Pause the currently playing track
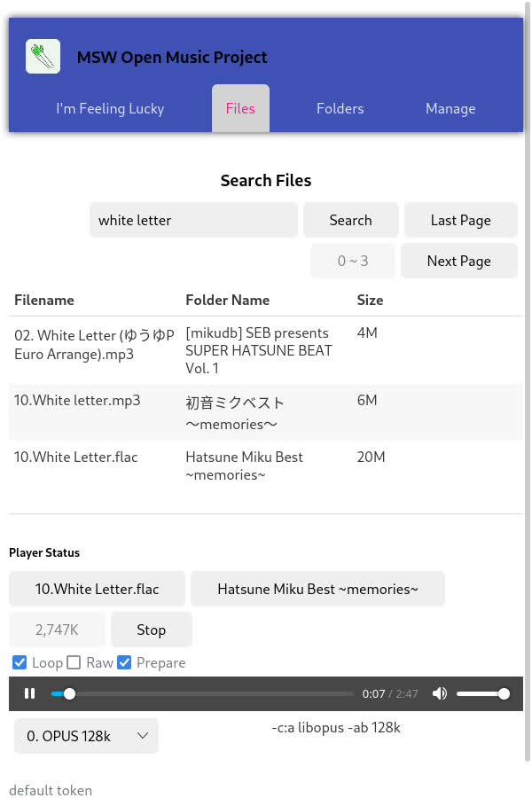This screenshot has height=798, width=532. coord(30,693)
